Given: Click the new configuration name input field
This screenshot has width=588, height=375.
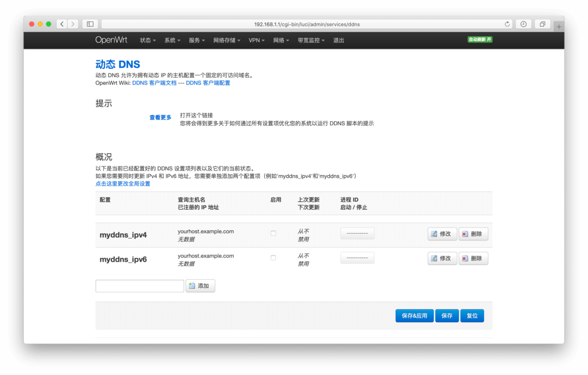Looking at the screenshot, I should pos(139,285).
